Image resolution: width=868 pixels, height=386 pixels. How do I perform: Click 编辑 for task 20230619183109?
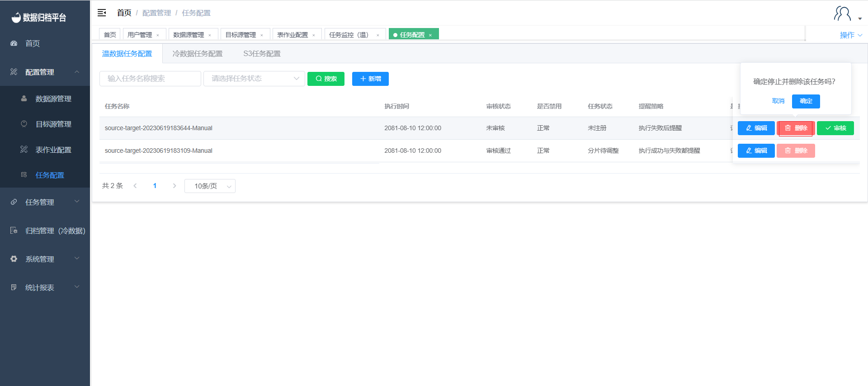pos(756,151)
